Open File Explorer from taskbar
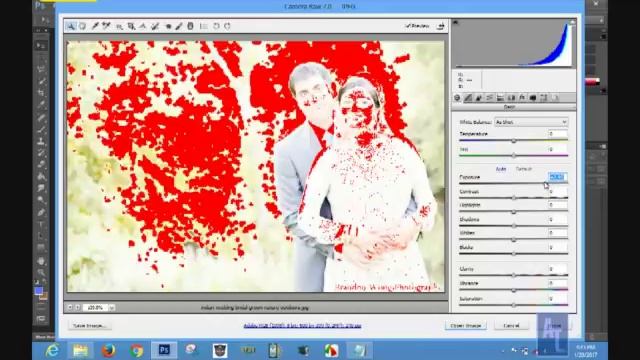Viewport: 640px width, 360px height. [80, 351]
